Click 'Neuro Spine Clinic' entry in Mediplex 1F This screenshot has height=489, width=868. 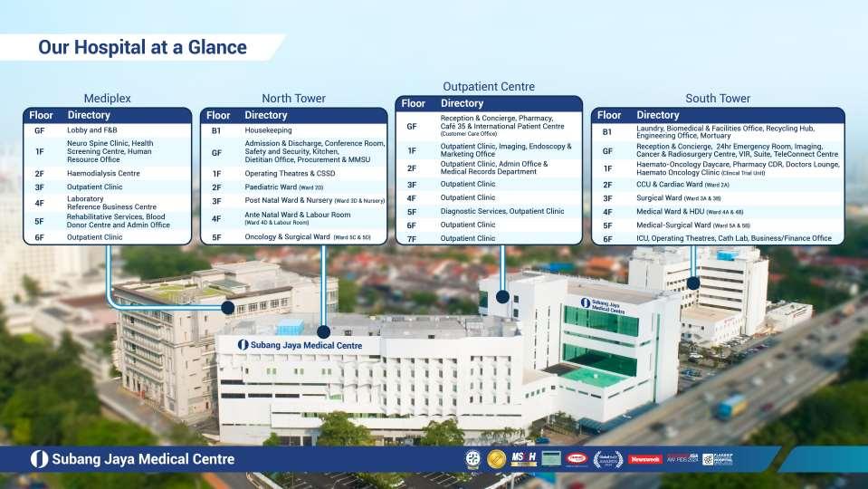point(110,151)
